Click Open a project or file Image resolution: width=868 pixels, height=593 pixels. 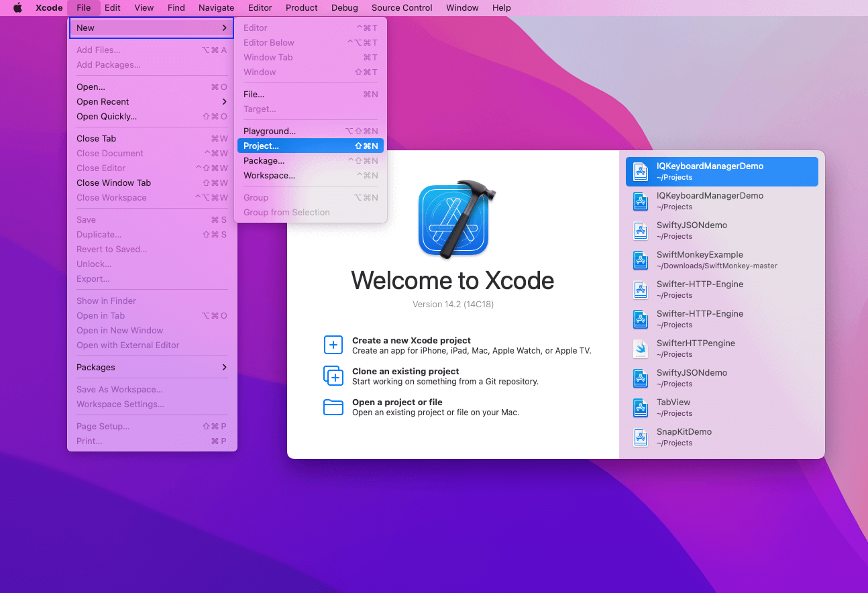click(x=397, y=402)
